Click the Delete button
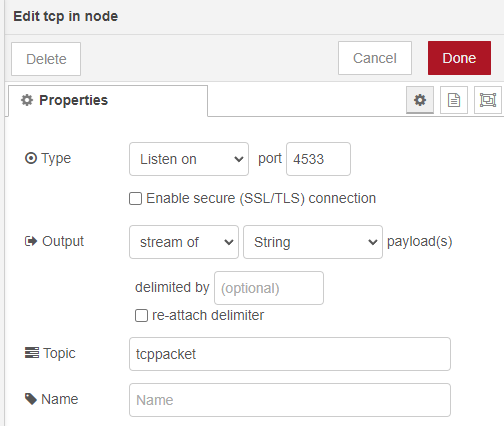The width and height of the screenshot is (504, 426). 46,59
